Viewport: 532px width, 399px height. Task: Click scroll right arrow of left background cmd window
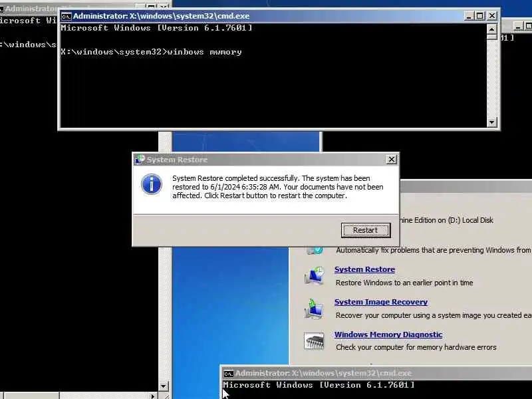coord(152,396)
